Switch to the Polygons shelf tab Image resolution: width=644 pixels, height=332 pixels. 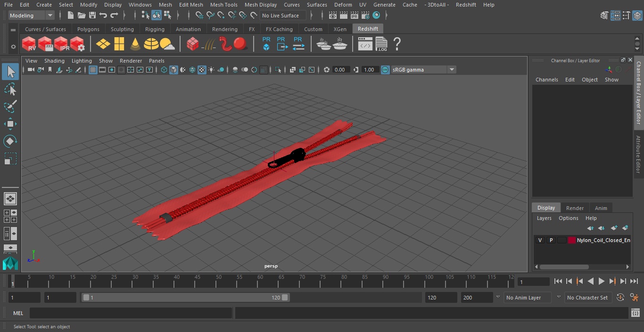[88, 29]
